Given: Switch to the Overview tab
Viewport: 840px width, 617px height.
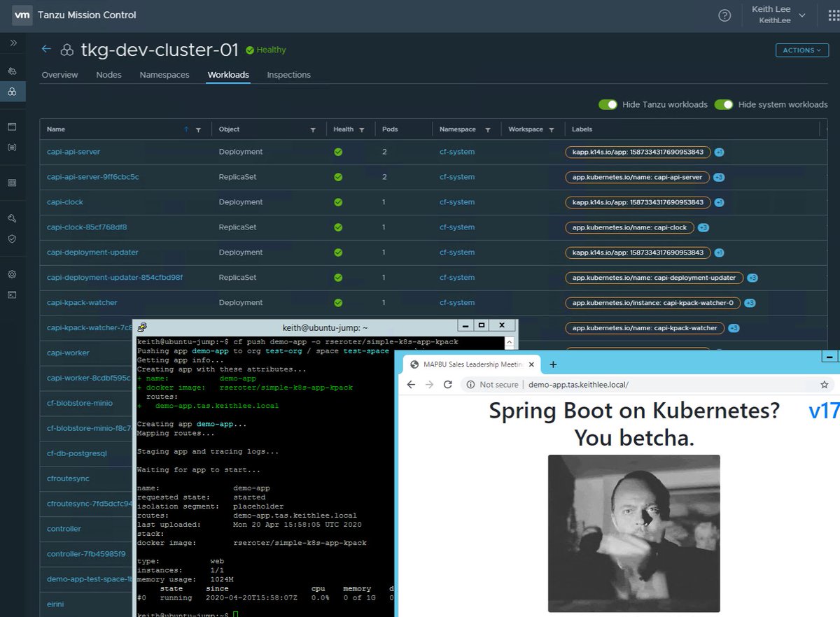Looking at the screenshot, I should (x=59, y=75).
